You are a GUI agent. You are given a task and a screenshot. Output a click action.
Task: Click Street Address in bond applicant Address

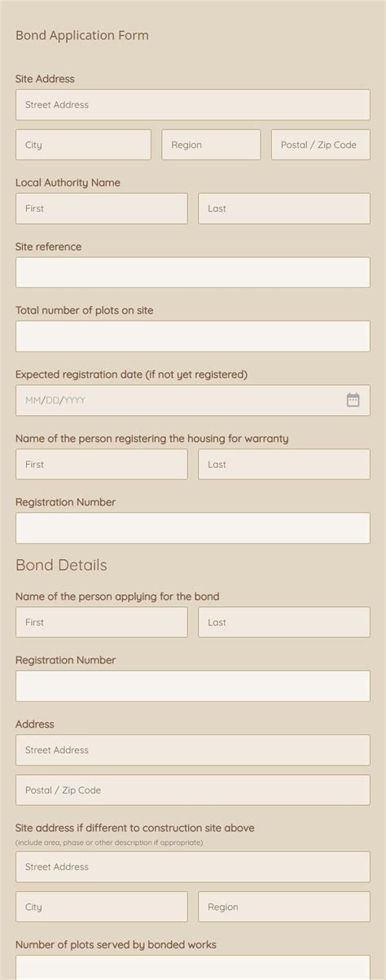tap(192, 750)
